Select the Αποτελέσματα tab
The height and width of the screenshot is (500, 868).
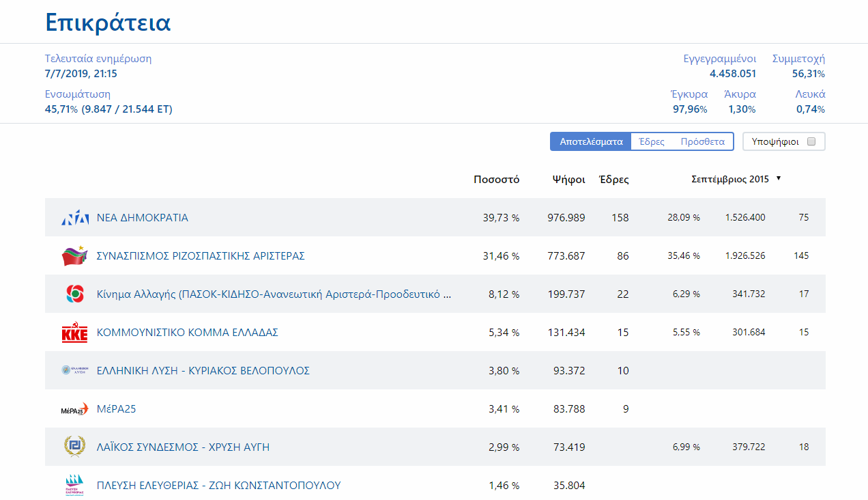[x=591, y=141]
